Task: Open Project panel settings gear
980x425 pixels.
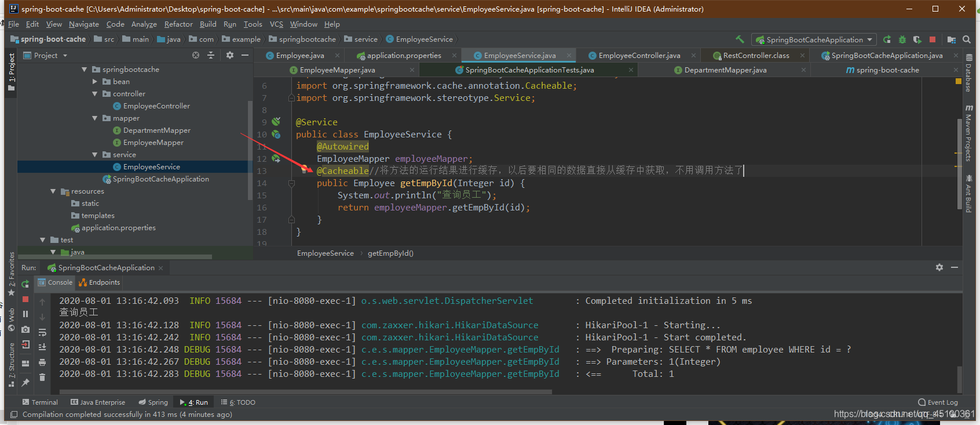Action: click(x=230, y=55)
